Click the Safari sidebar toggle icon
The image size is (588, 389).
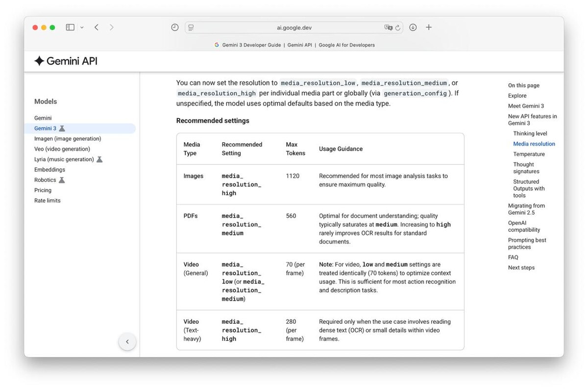[70, 27]
